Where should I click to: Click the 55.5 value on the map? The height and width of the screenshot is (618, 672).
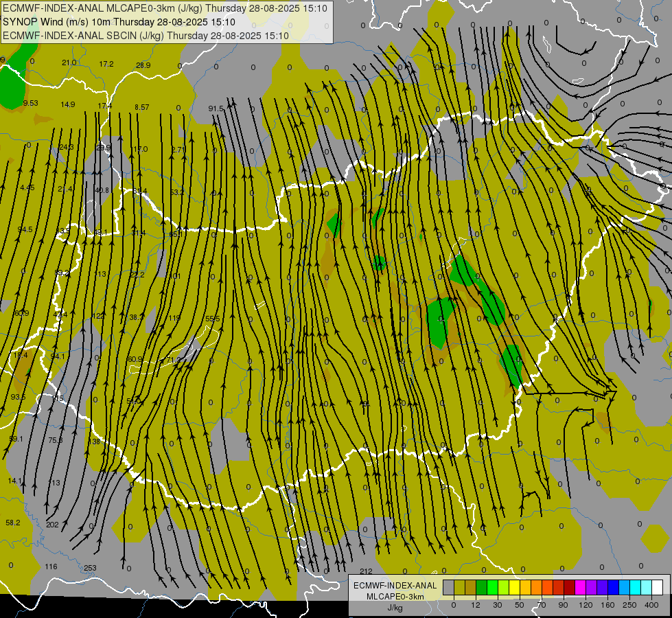213,319
